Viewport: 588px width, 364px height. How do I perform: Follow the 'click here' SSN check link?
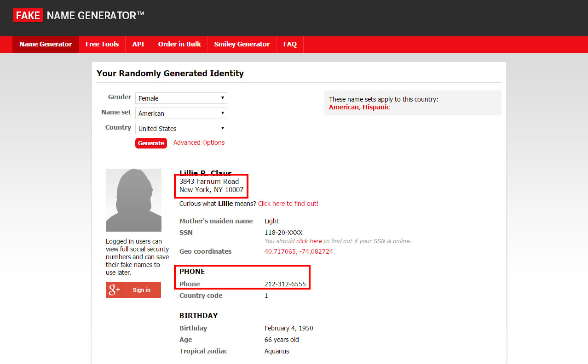[309, 241]
